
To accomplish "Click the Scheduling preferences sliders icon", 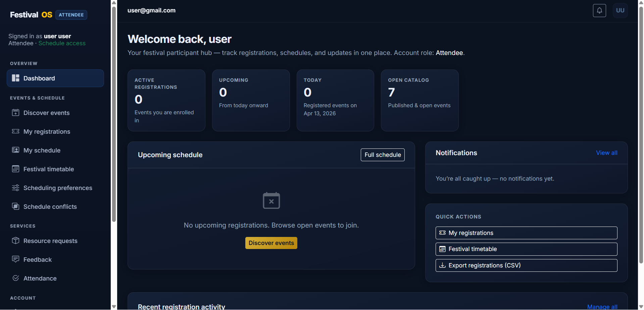I will point(16,188).
